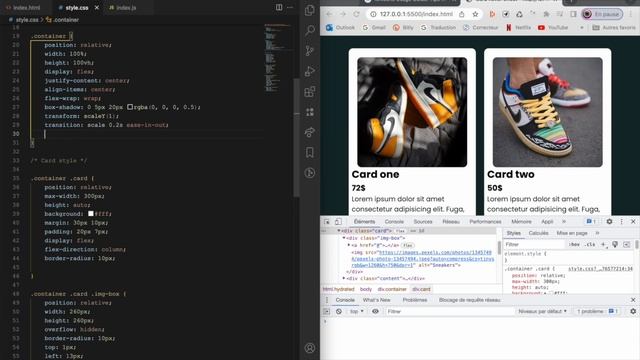Click the share-arrow icon in the activity bar
This screenshot has width=640, height=360.
[x=310, y=132]
